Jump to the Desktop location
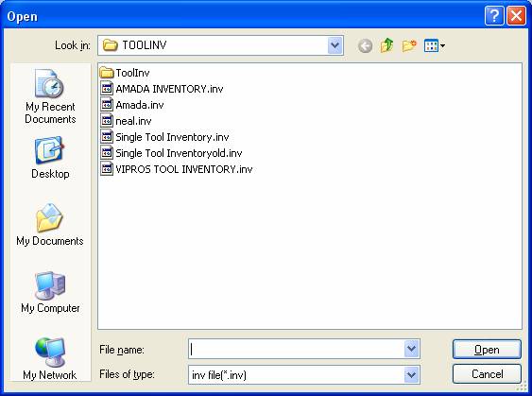This screenshot has width=532, height=396. click(x=50, y=158)
